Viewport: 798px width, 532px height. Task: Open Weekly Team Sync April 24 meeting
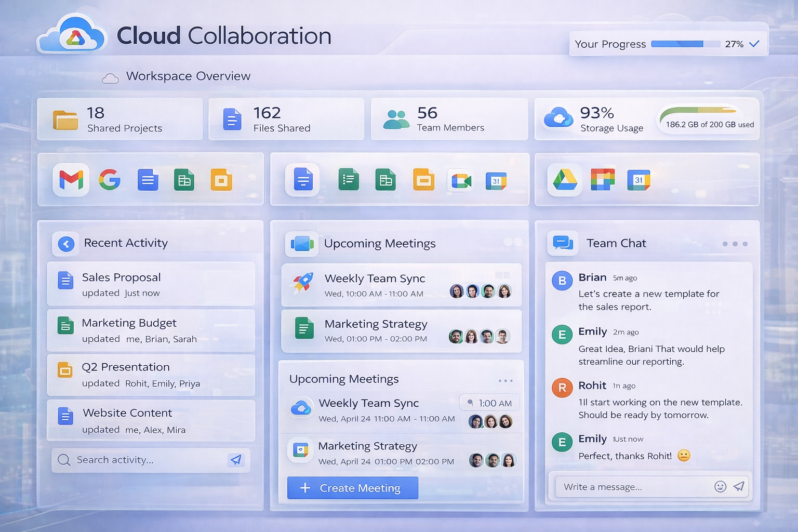(x=401, y=411)
